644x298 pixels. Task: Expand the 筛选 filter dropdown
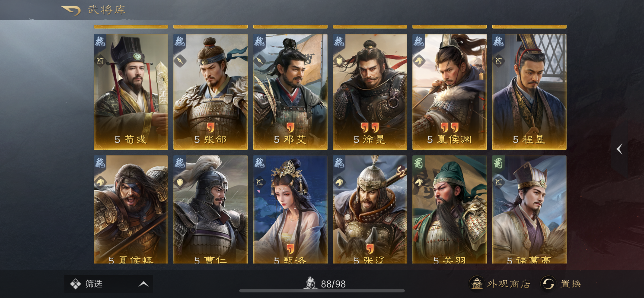pos(108,284)
